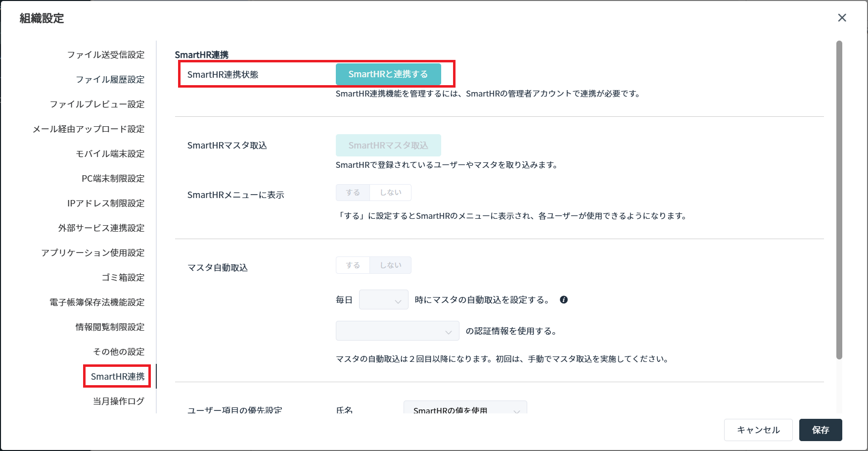Set SmartHRメニューに表示 to しない
This screenshot has height=451, width=868.
pyautogui.click(x=391, y=193)
